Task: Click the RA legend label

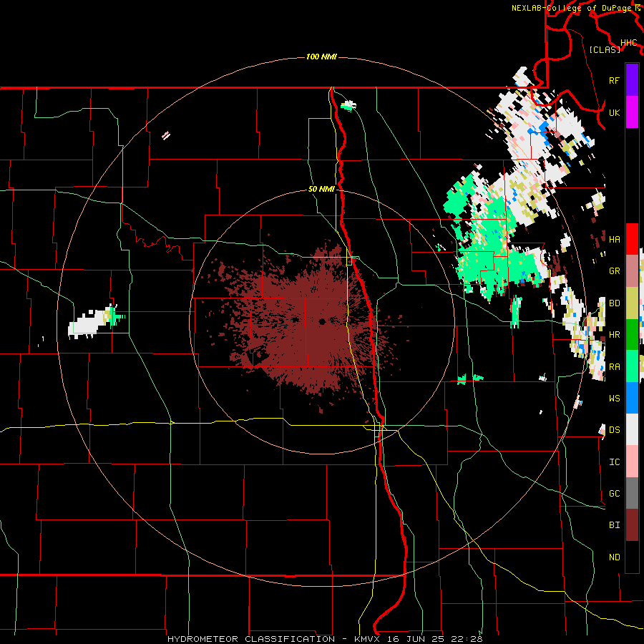Action: pyautogui.click(x=614, y=366)
